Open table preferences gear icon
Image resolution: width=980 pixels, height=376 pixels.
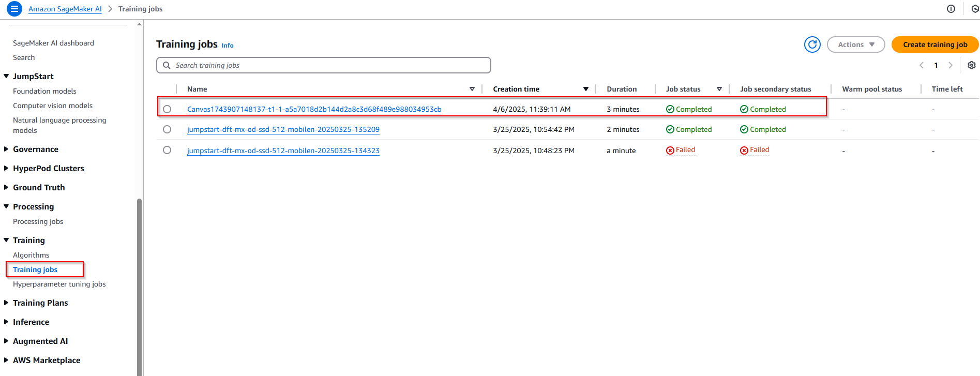(x=972, y=65)
